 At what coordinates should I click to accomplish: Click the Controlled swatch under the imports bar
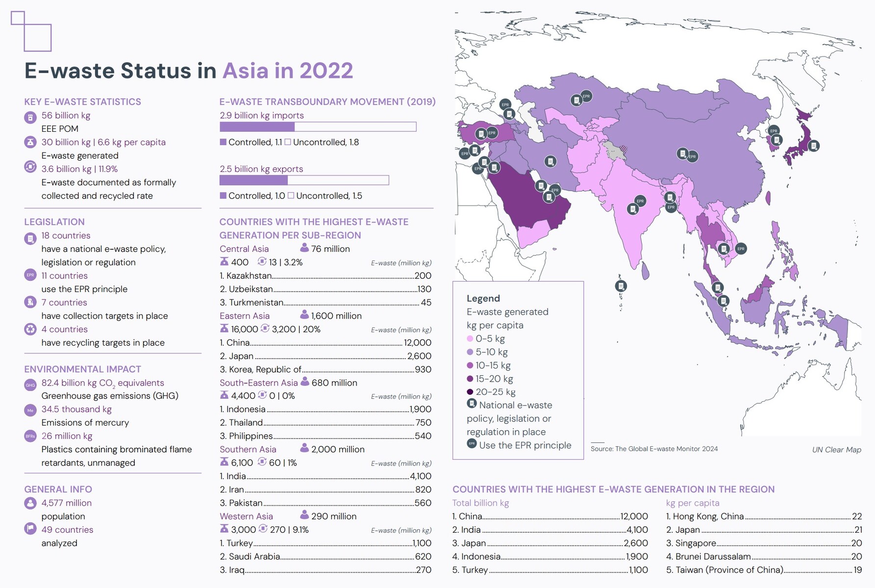pyautogui.click(x=223, y=142)
